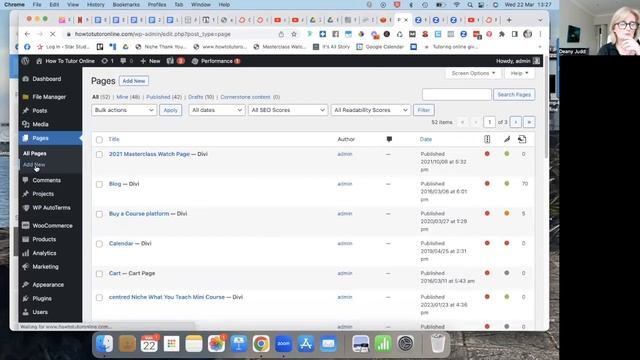640x360 pixels.
Task: Open File Manager in sidebar
Action: 49,97
